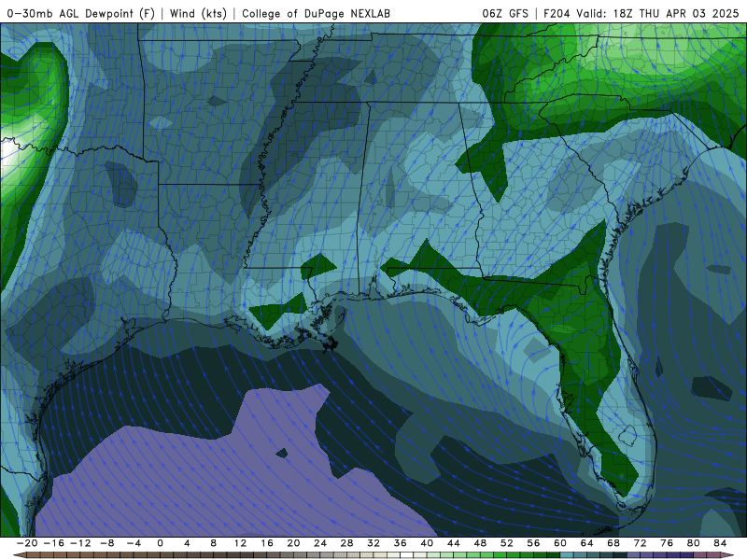Click the 40 label on the color scale
Viewport: 747px width, 560px height.
coord(427,543)
